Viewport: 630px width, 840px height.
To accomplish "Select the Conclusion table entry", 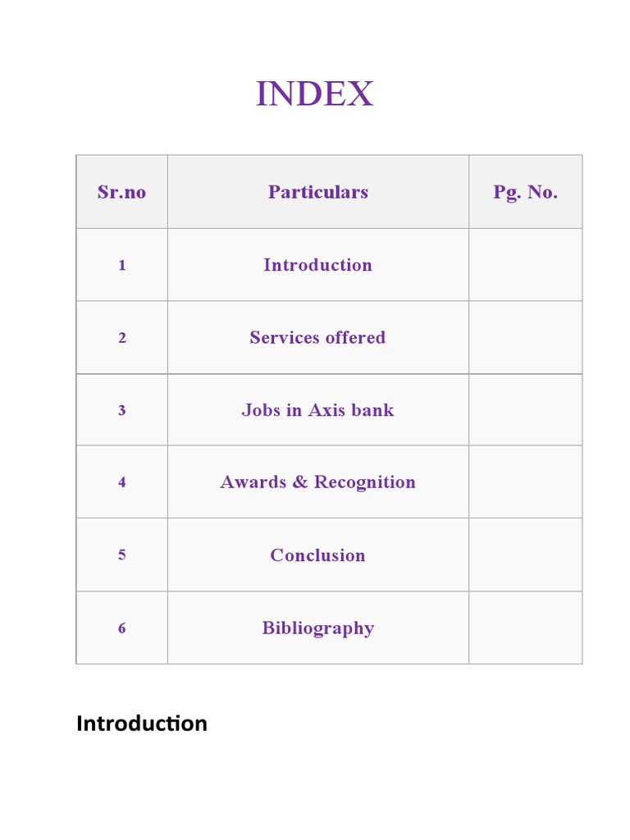I will click(317, 555).
